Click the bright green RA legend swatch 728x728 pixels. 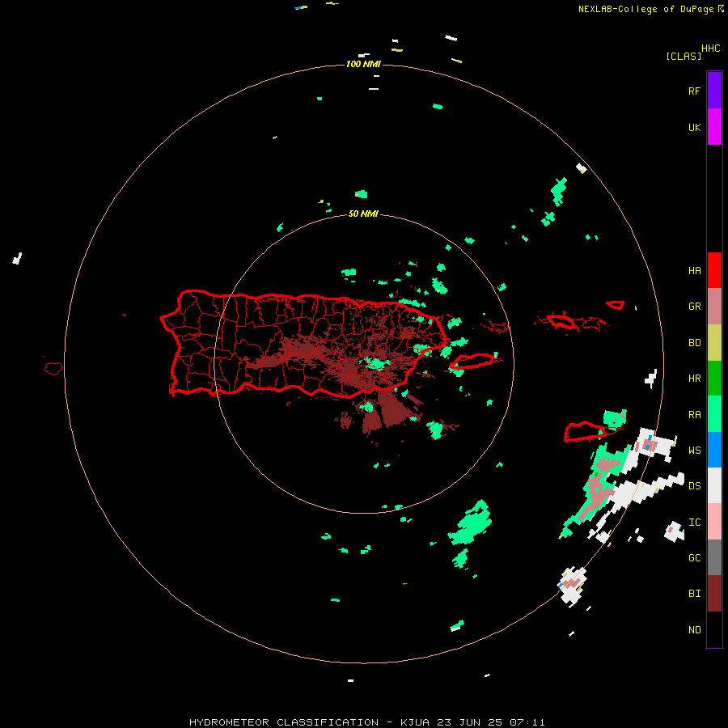[714, 414]
